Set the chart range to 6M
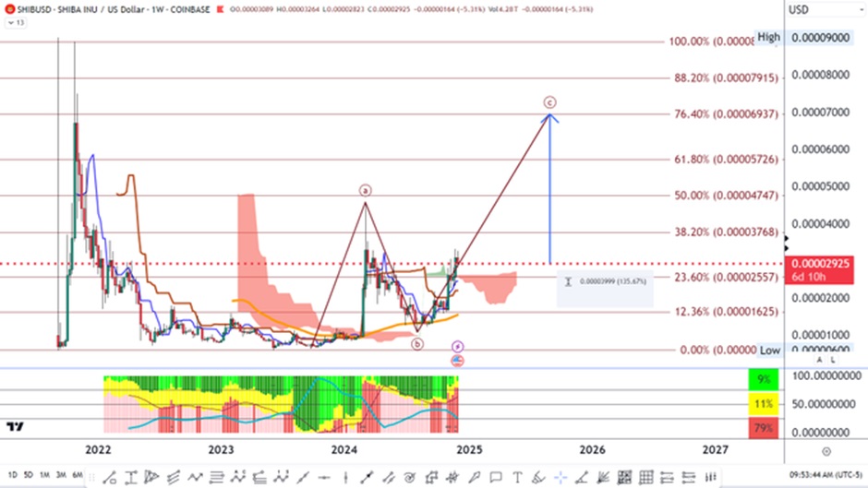 (x=78, y=475)
